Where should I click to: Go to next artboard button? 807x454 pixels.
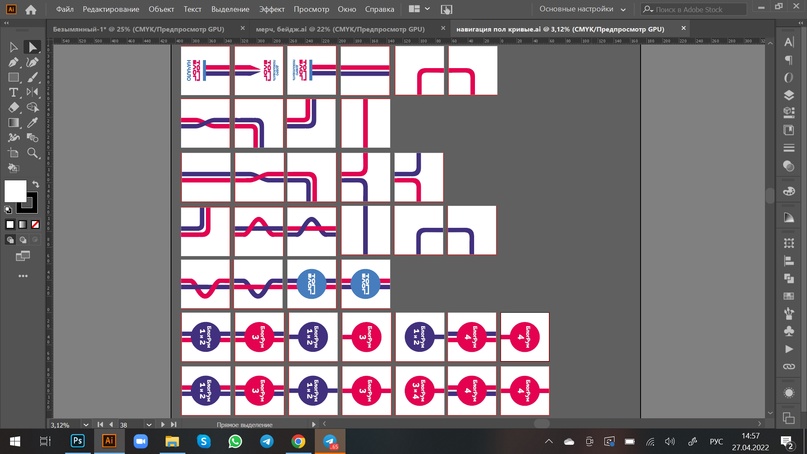click(x=164, y=425)
